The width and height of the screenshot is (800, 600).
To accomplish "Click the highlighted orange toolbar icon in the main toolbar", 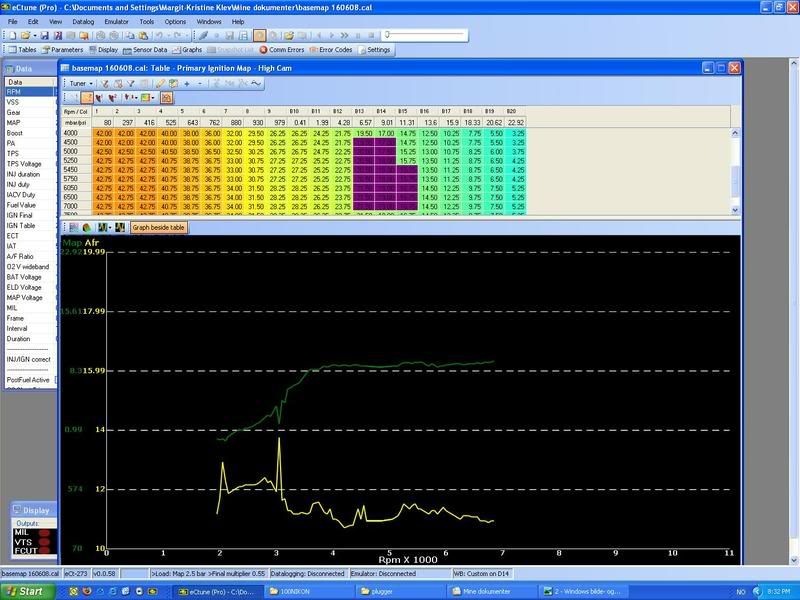I will [x=259, y=35].
